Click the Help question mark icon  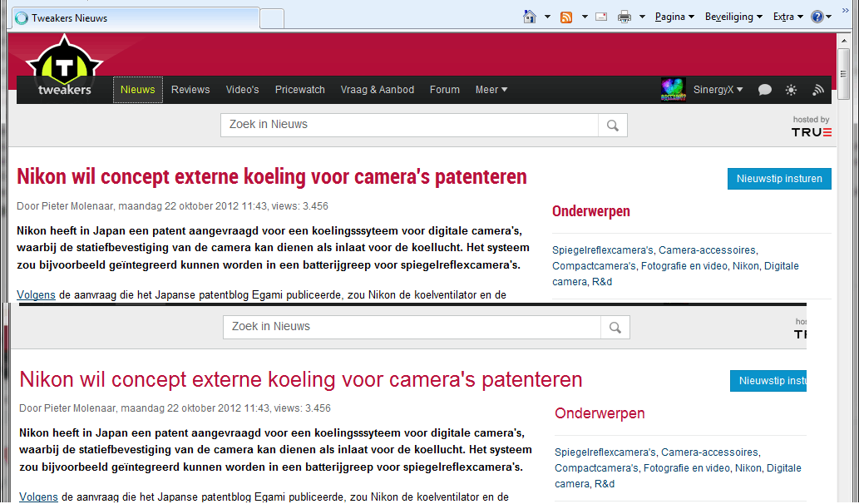tap(820, 16)
